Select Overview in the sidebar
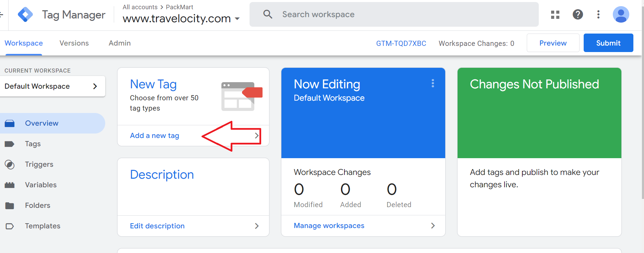This screenshot has height=253, width=644. pos(52,123)
